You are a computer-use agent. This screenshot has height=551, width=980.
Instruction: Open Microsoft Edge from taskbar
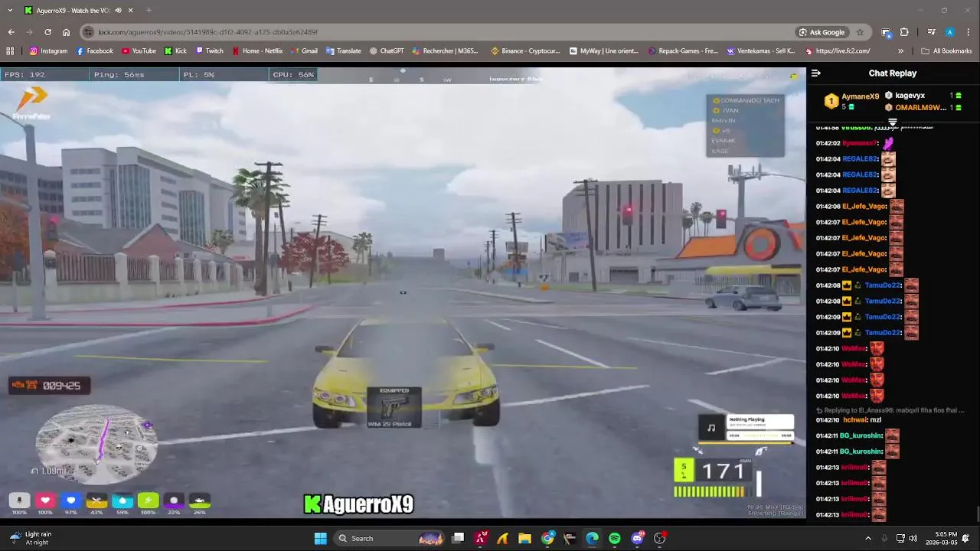(592, 538)
